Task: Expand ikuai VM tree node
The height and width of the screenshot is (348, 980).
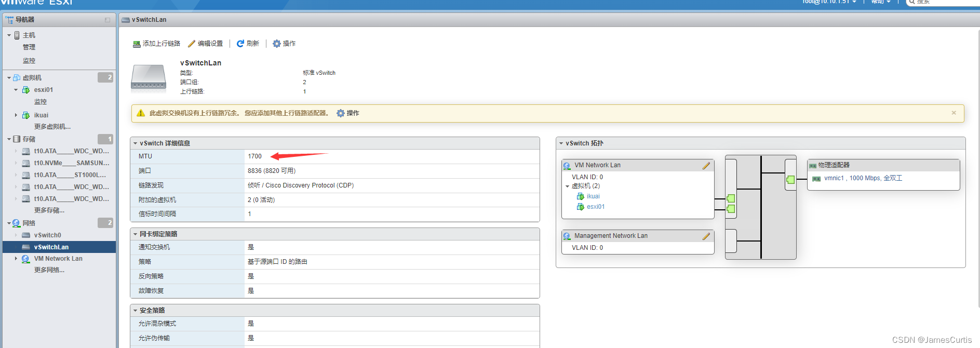Action: 16,115
